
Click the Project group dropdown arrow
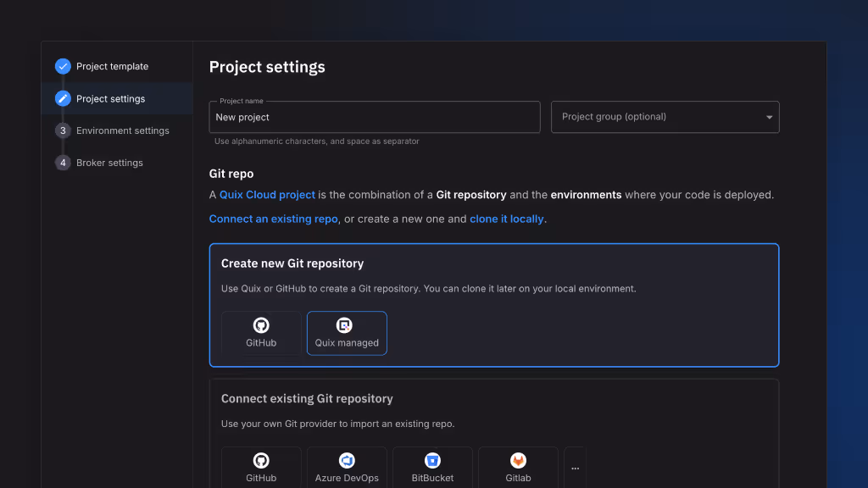click(x=769, y=117)
